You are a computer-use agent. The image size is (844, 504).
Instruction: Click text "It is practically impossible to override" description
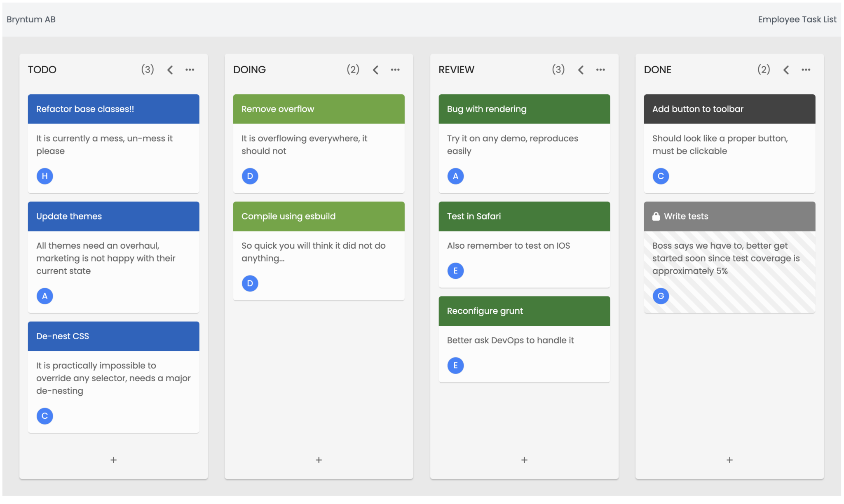[x=113, y=378]
